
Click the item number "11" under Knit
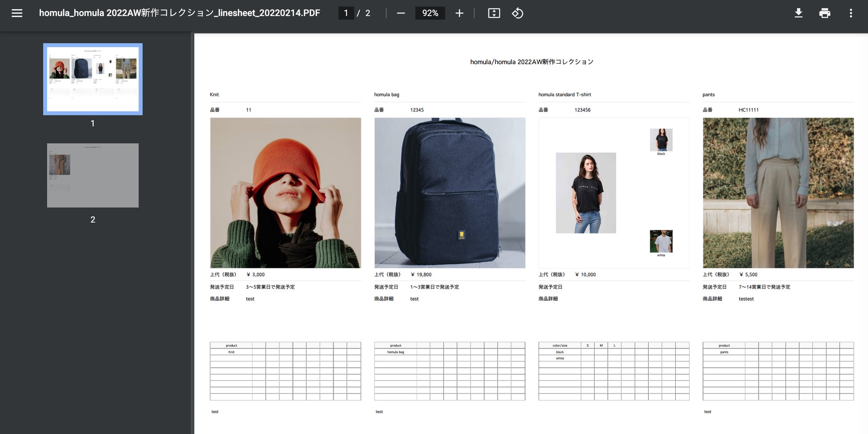248,110
